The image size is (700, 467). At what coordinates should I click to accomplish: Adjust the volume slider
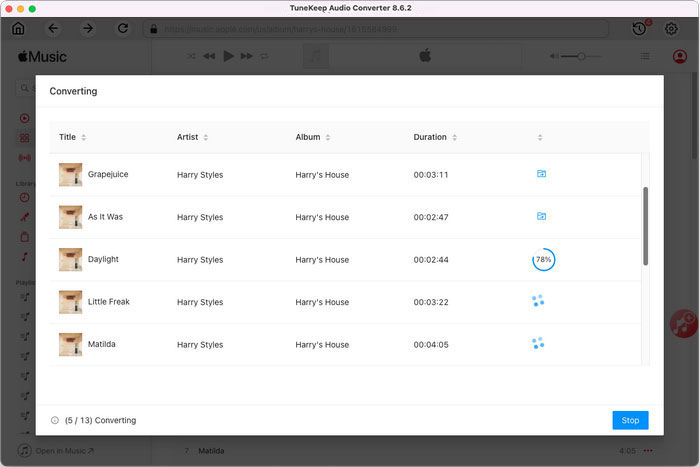pos(581,56)
